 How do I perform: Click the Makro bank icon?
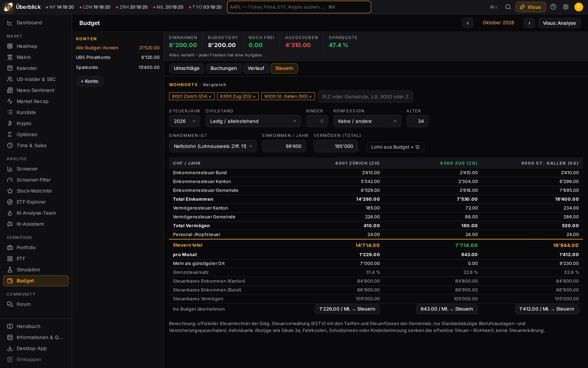(x=10, y=57)
